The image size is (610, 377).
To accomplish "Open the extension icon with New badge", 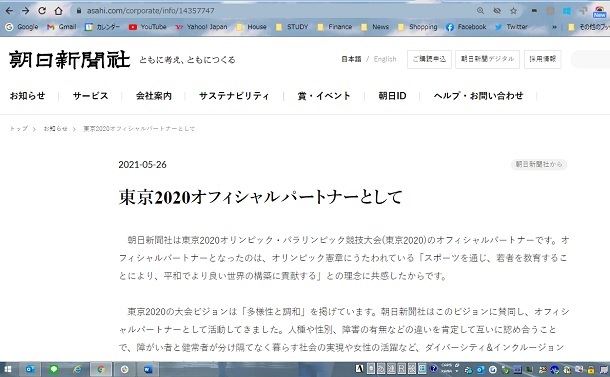I will coord(599,12).
